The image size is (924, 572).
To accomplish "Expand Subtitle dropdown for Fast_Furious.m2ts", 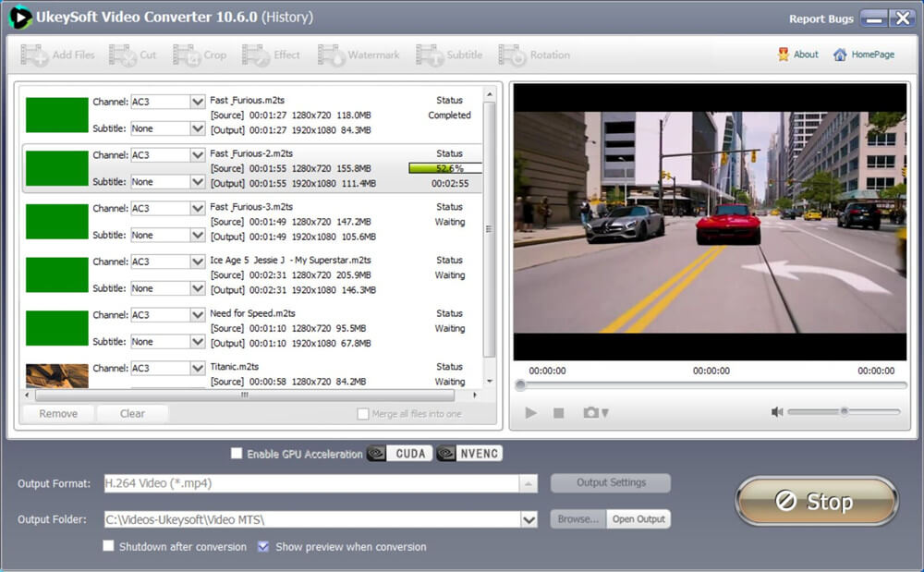I will pyautogui.click(x=198, y=128).
